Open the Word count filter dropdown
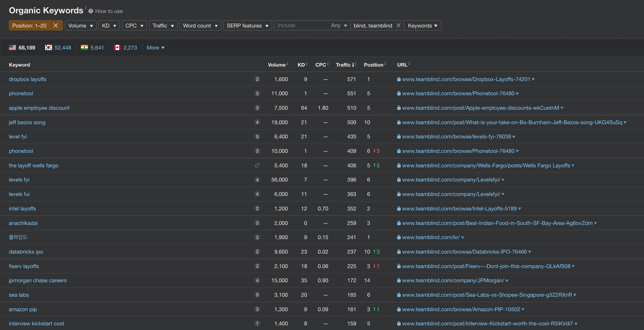The image size is (644, 330). pos(200,26)
